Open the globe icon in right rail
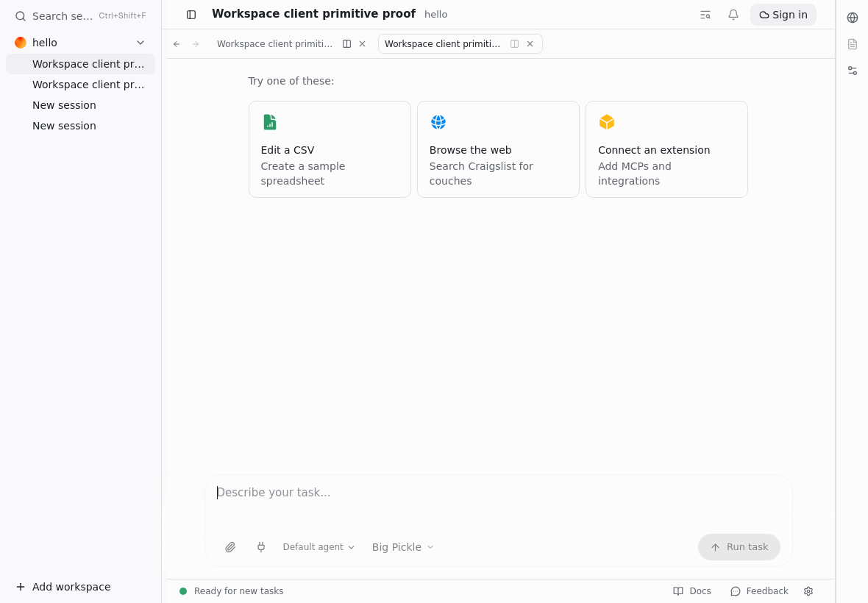The width and height of the screenshot is (868, 603). 853,18
